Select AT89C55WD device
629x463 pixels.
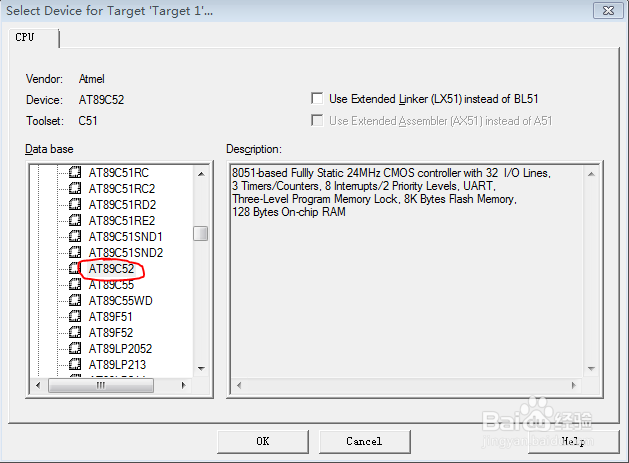121,301
